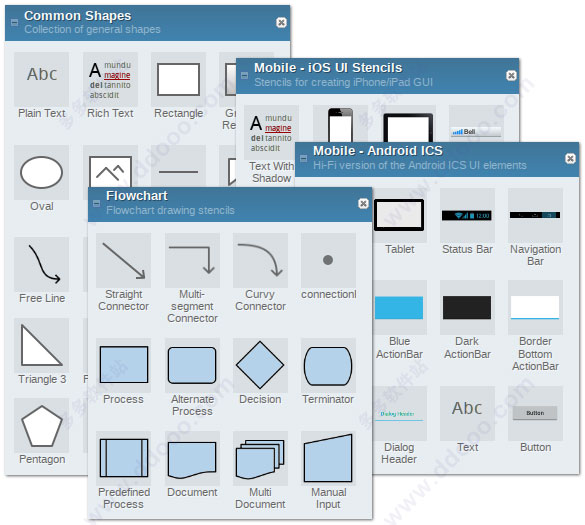Select the Plain Text shape
This screenshot has width=585, height=525.
point(41,79)
